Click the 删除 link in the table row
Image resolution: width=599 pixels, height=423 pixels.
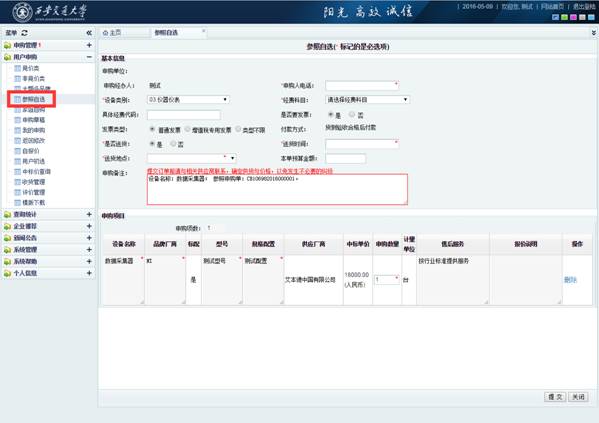[x=570, y=280]
